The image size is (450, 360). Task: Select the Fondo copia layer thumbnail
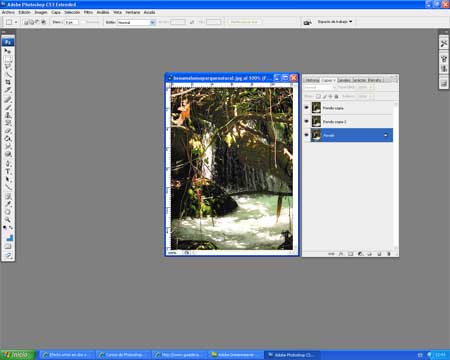click(x=316, y=108)
